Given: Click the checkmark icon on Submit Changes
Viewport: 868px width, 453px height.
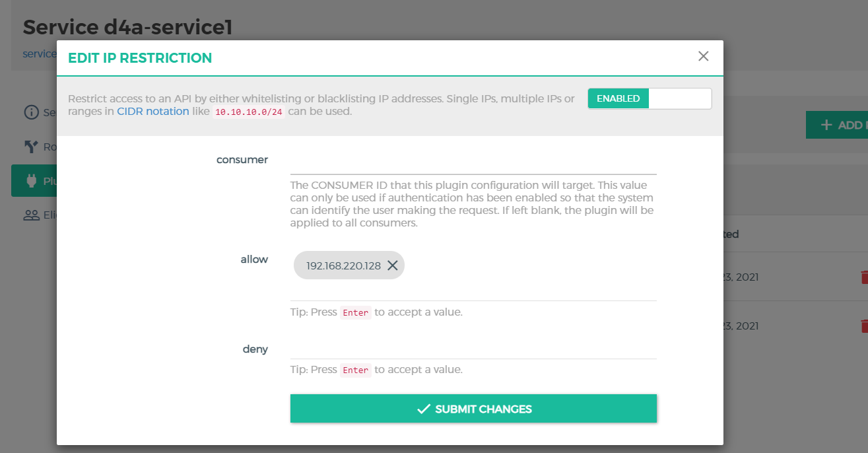Looking at the screenshot, I should coord(424,409).
